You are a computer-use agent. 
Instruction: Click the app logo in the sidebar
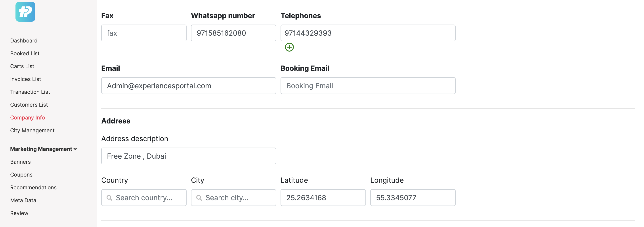tap(25, 12)
